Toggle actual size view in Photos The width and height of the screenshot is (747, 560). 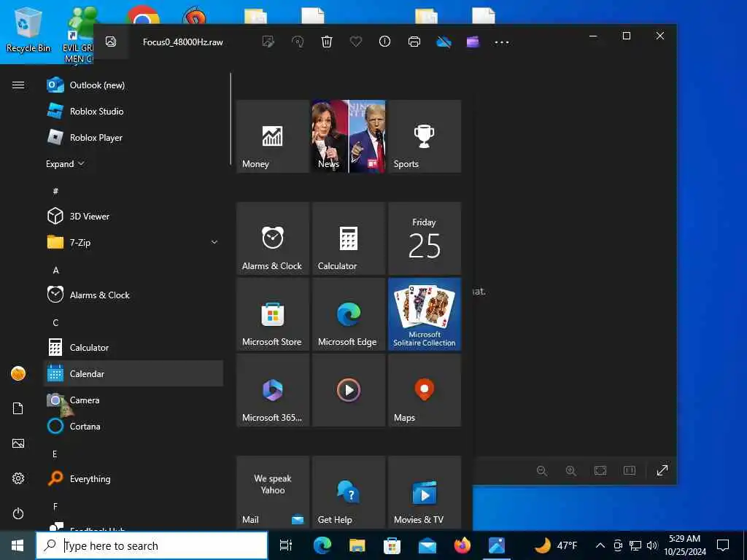(x=630, y=471)
